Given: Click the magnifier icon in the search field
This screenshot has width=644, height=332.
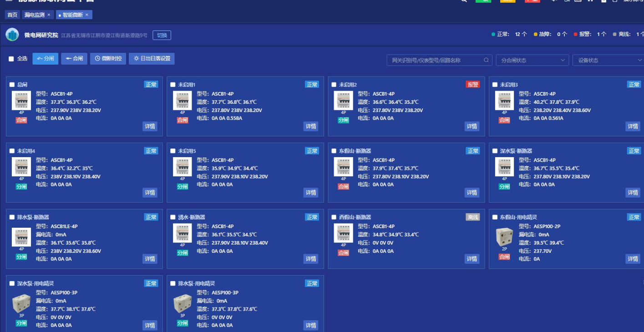Looking at the screenshot, I should click(x=486, y=60).
